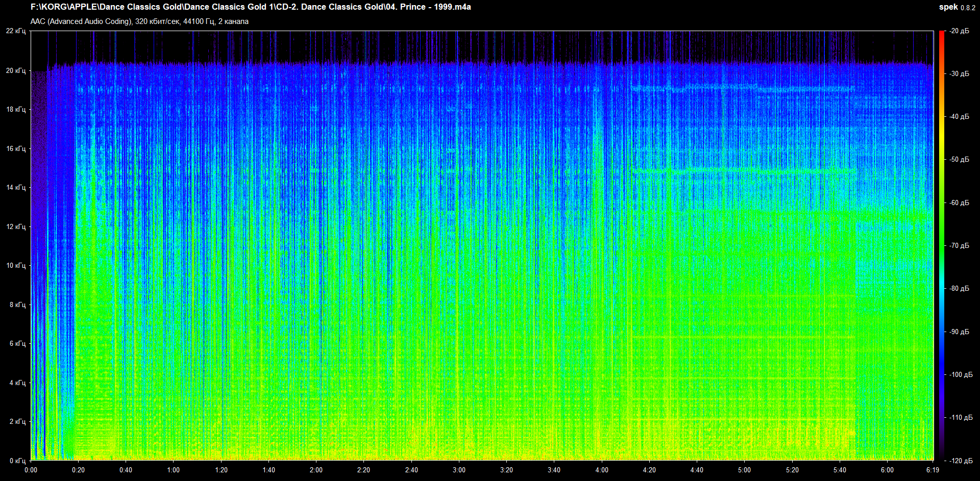
Task: Click the file path title text
Action: point(251,7)
